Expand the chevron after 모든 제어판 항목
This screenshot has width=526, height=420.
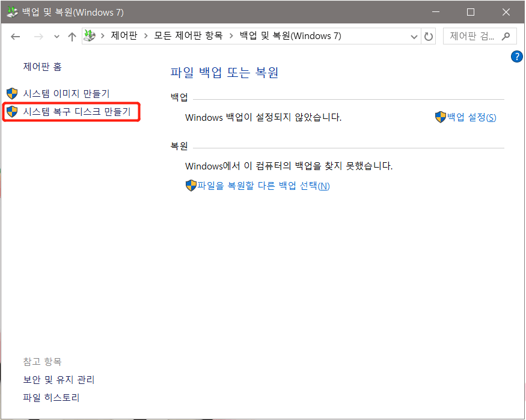click(x=231, y=36)
